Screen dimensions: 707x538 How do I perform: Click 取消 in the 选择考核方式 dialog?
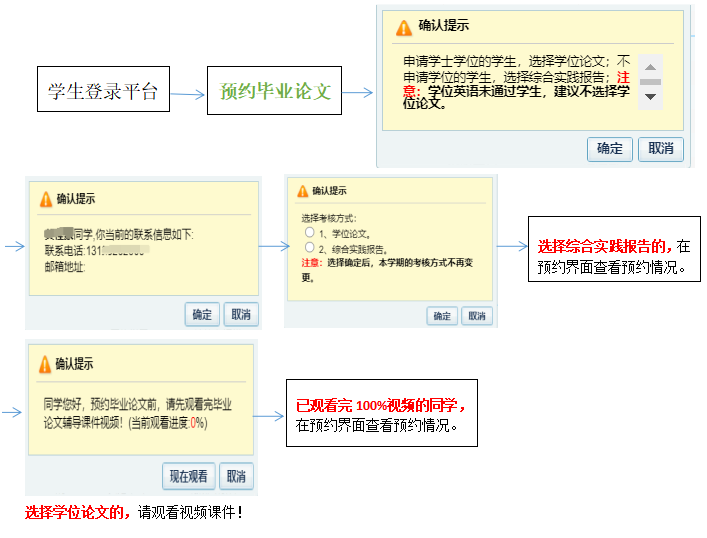[477, 316]
